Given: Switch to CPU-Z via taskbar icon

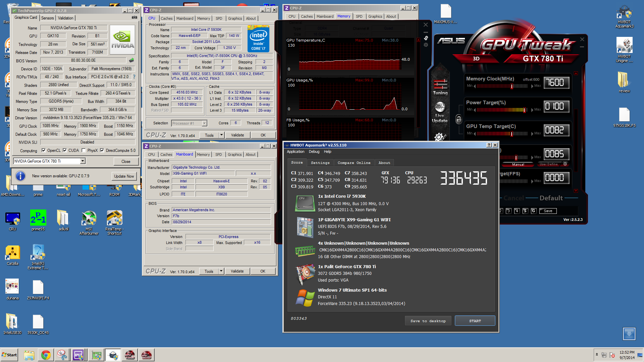Looking at the screenshot, I should coord(78,355).
